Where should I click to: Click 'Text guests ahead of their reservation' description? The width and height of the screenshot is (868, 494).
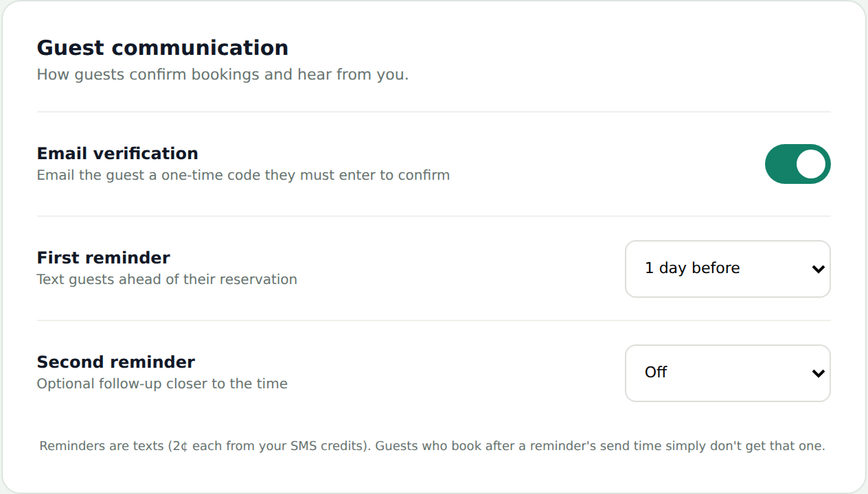tap(167, 279)
